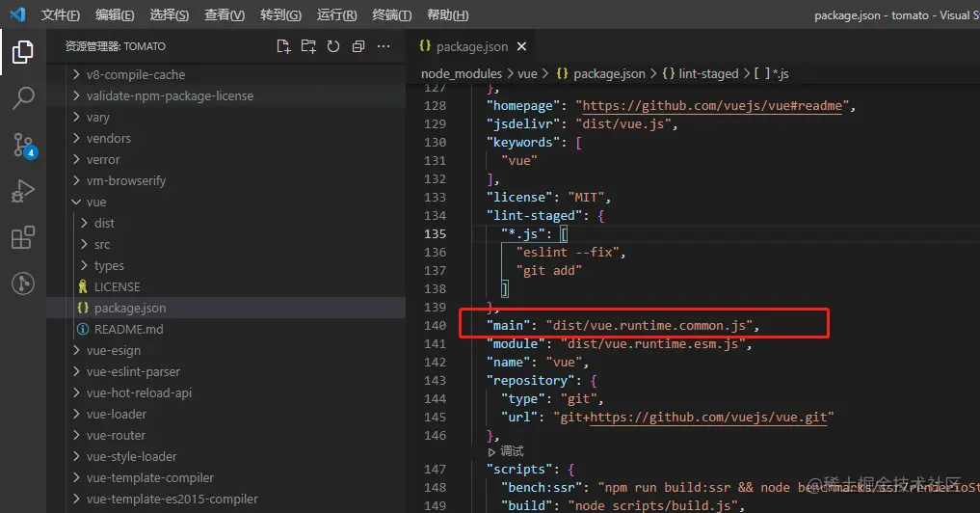Click node_modules in the breadcrumb
This screenshot has width=980, height=513.
click(462, 74)
